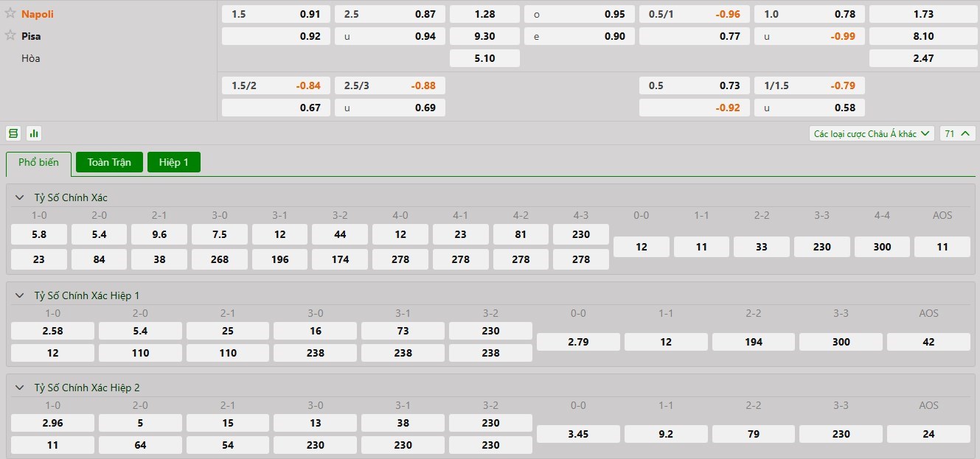Screen dimensions: 980x459
Task: Choose Napoli win odds 1.28
Action: click(484, 14)
